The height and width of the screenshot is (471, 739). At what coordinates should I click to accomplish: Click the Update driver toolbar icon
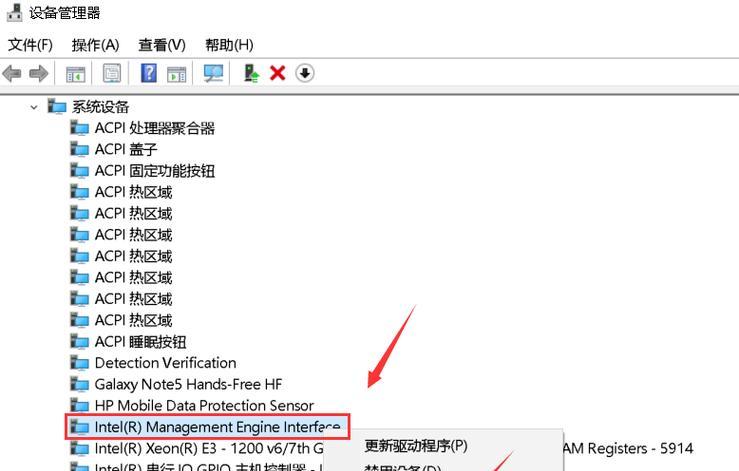click(x=251, y=73)
